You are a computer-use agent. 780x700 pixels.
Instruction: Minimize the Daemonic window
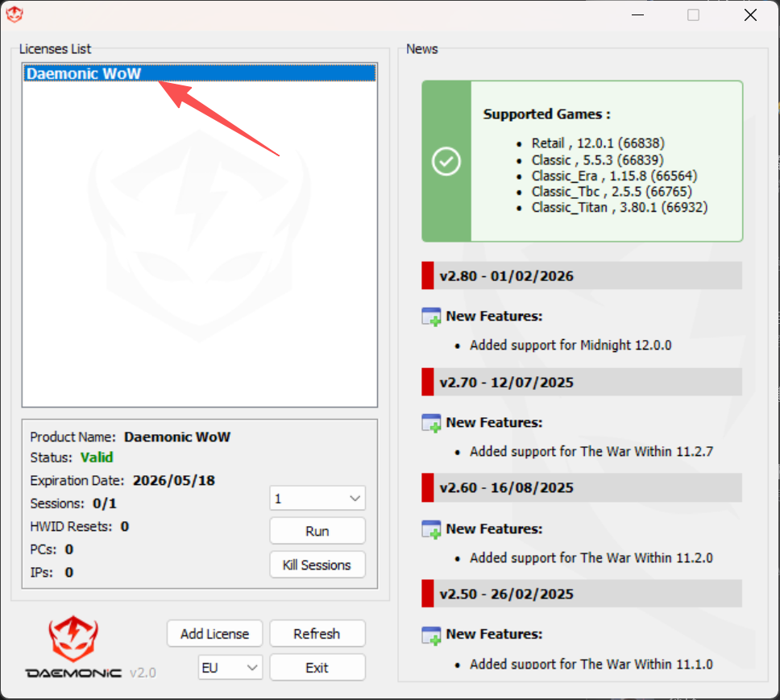(637, 15)
